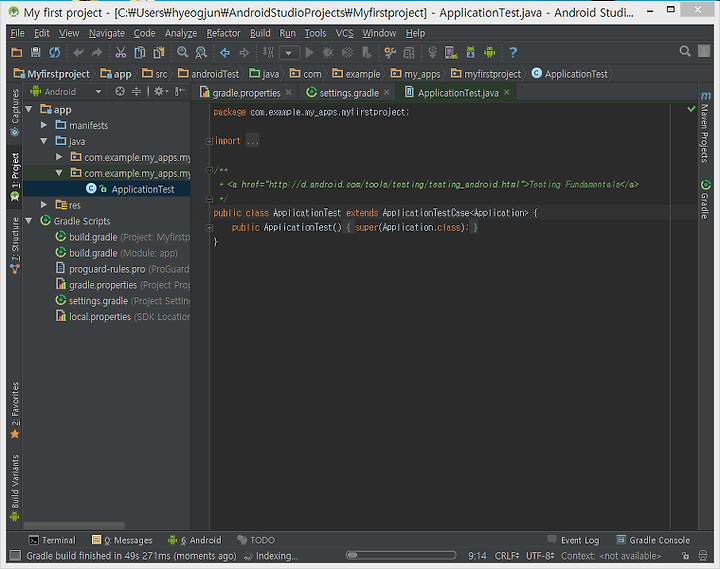Screen dimensions: 720x569
Task: Click the Find magnifier icon
Action: tap(182, 52)
